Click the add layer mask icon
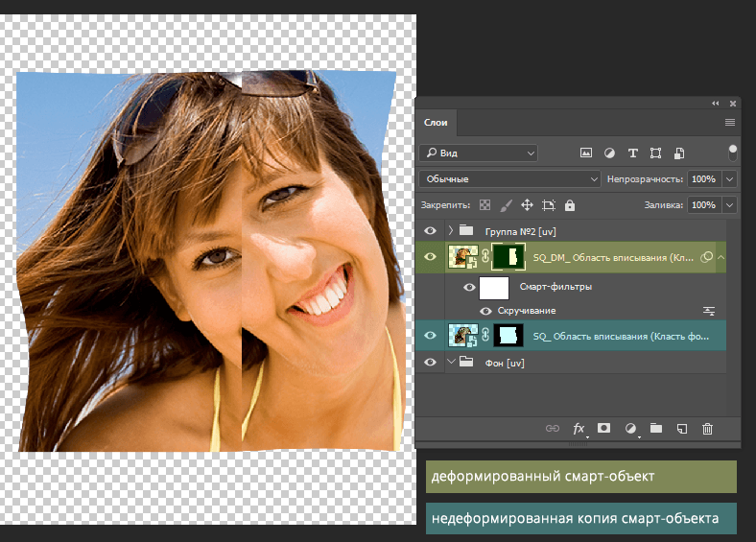Viewport: 756px width, 542px height. tap(604, 429)
